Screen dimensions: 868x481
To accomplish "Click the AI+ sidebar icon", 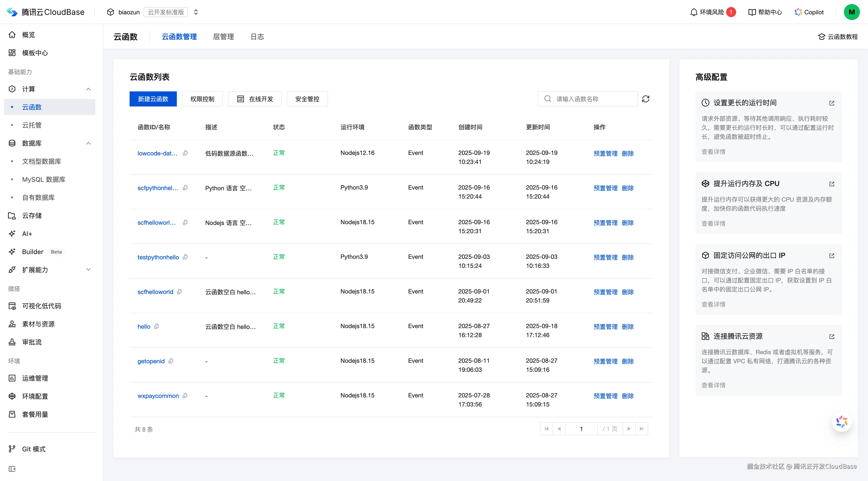I will 12,233.
